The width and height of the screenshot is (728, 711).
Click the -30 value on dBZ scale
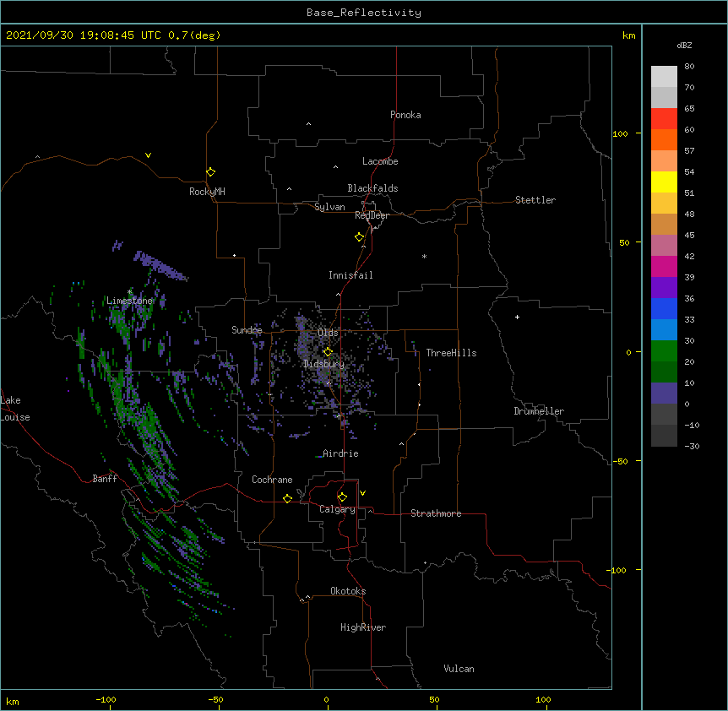[692, 446]
